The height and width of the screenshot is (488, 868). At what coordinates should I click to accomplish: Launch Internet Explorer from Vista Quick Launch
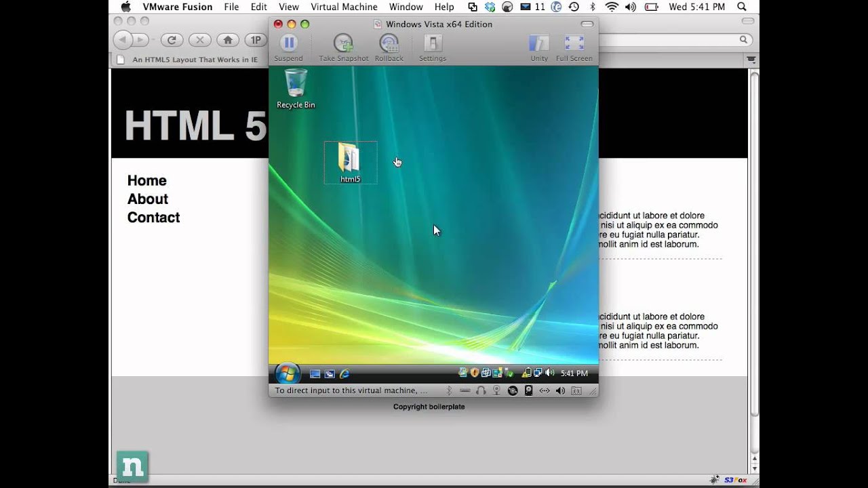(344, 373)
